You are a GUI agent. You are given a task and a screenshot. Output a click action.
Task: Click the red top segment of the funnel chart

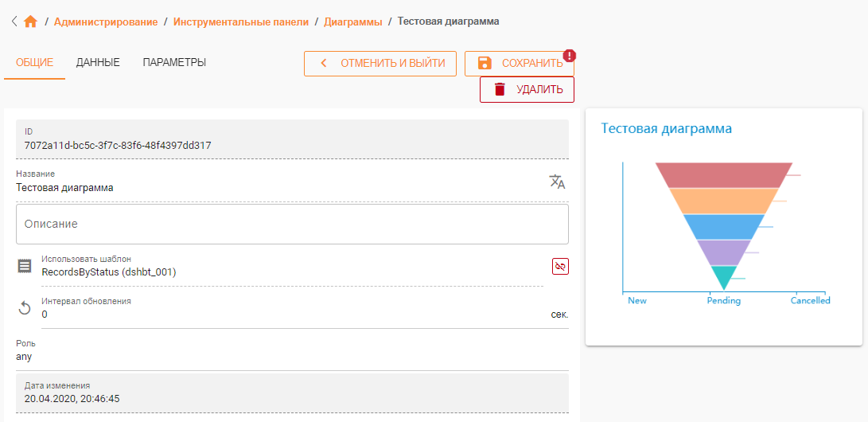[x=724, y=175]
